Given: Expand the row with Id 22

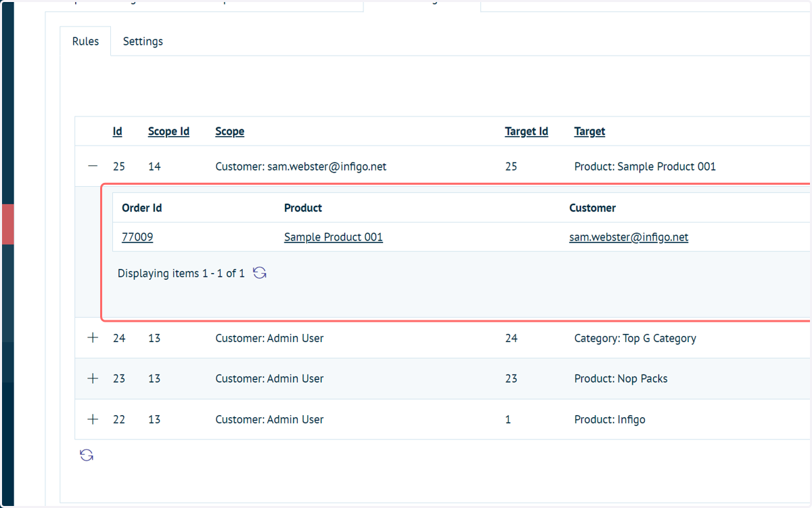Looking at the screenshot, I should point(93,419).
